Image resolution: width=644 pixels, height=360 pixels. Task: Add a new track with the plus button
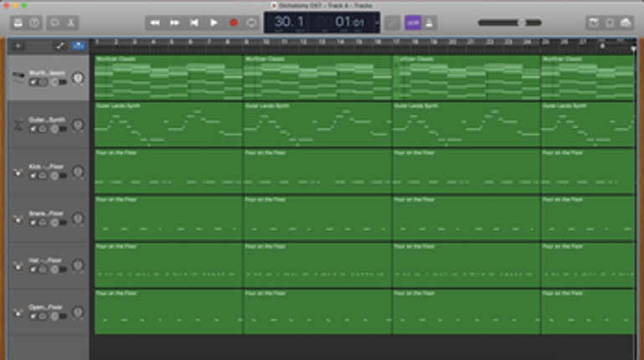[x=18, y=46]
